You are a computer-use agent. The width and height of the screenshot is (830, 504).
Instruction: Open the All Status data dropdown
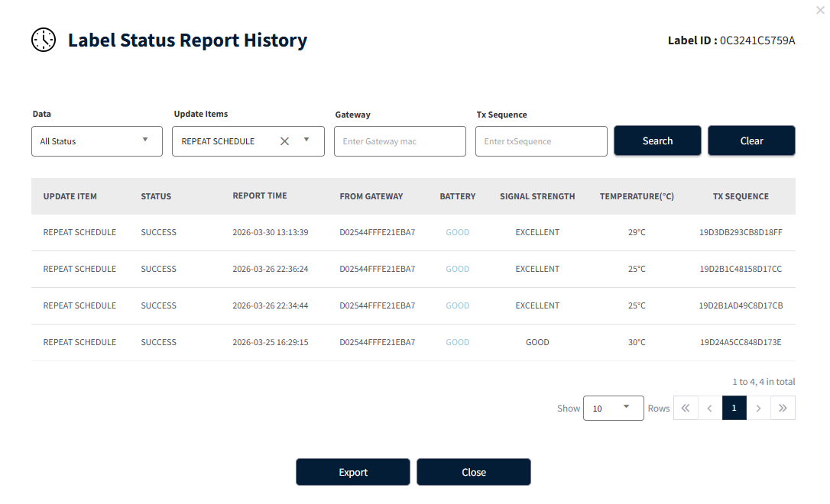pyautogui.click(x=97, y=141)
